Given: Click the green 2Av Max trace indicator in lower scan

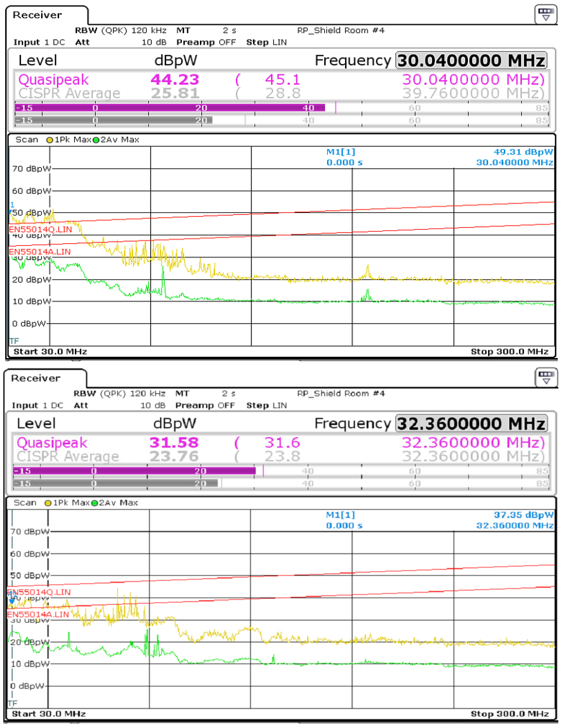Looking at the screenshot, I should click(94, 503).
